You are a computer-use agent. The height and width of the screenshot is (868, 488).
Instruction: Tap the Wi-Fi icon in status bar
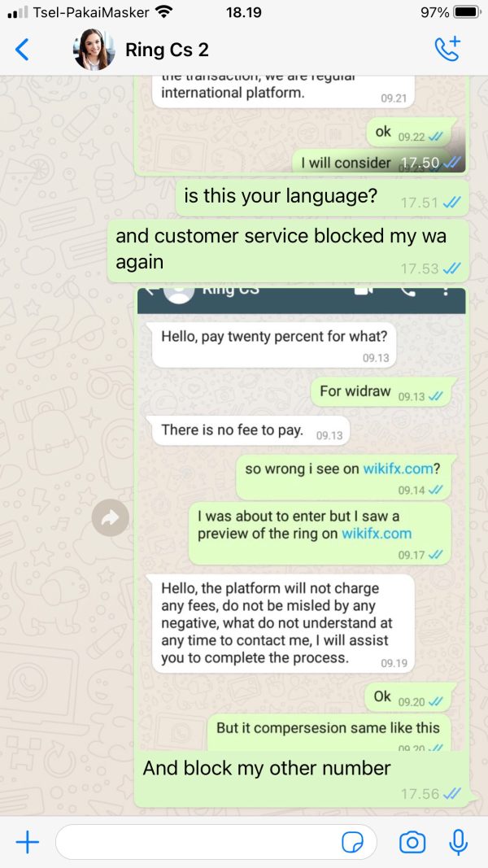[x=163, y=11]
